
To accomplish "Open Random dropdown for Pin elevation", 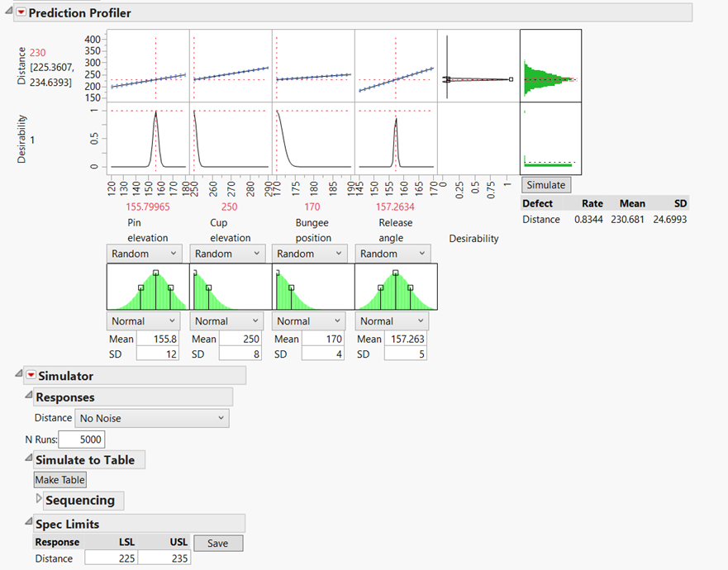I will tap(144, 254).
